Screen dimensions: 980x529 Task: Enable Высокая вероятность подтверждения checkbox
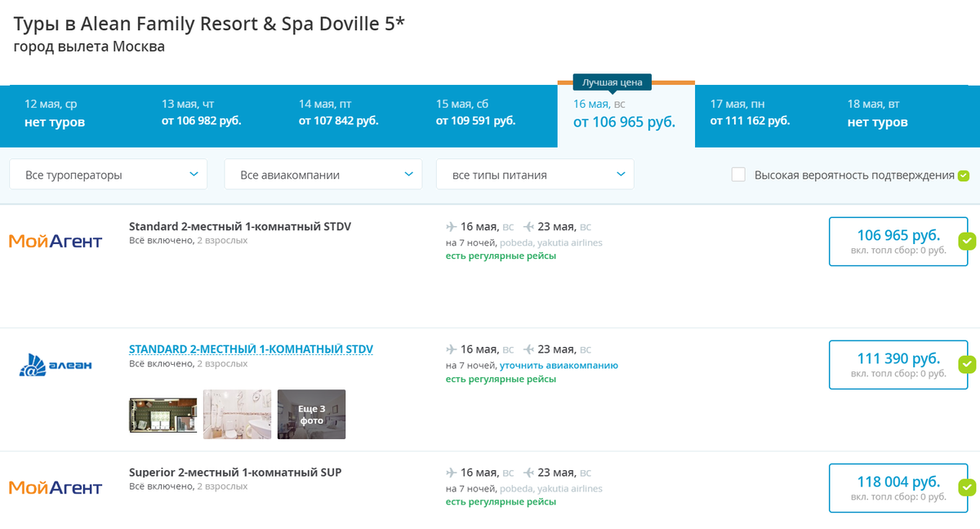pos(738,175)
